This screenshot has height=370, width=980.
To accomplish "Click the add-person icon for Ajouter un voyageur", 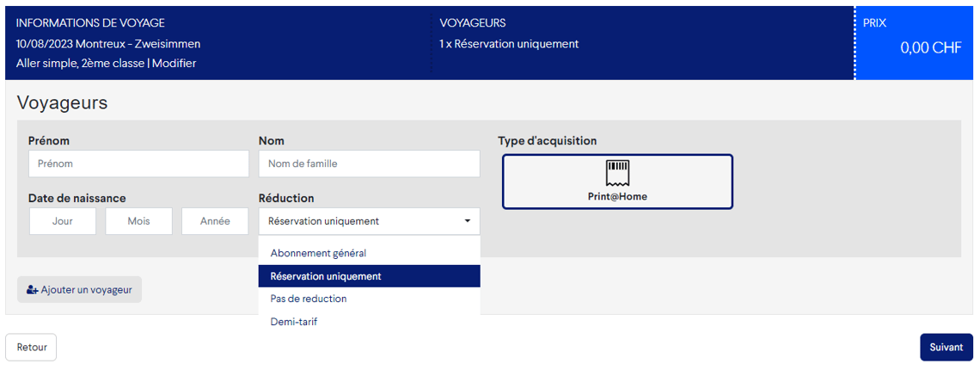I will 33,290.
